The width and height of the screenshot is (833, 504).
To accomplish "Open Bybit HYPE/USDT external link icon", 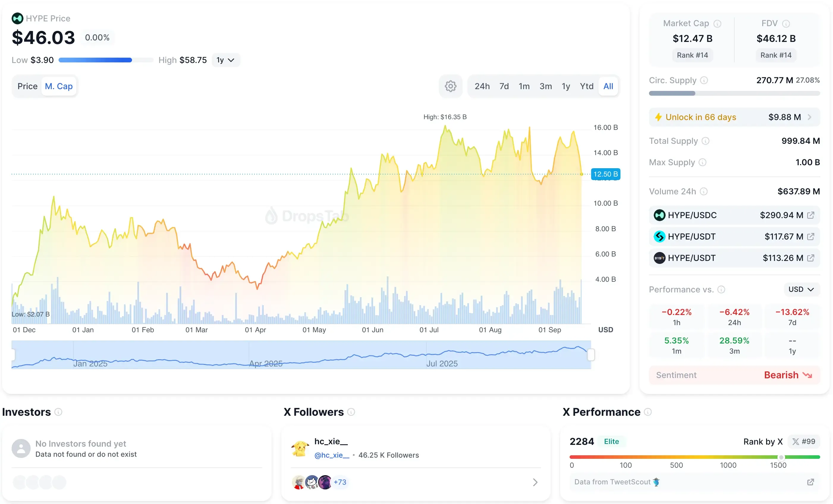I will click(x=810, y=258).
